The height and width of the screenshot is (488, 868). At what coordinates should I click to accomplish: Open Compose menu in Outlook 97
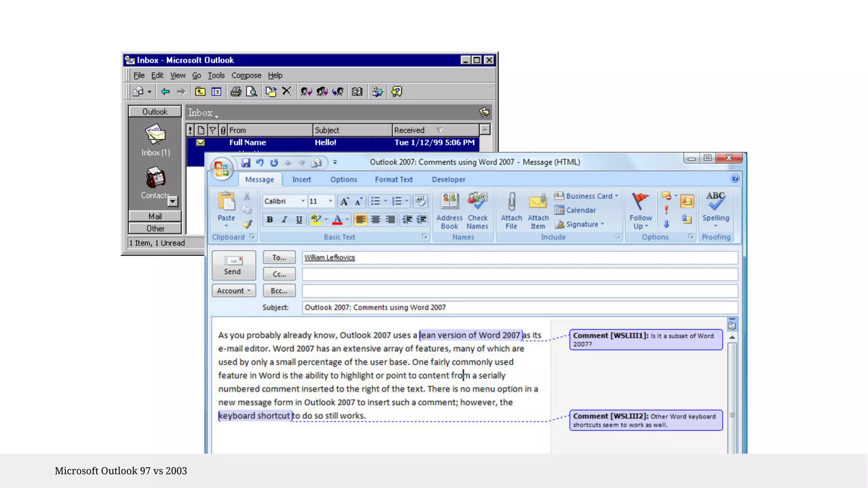(246, 75)
